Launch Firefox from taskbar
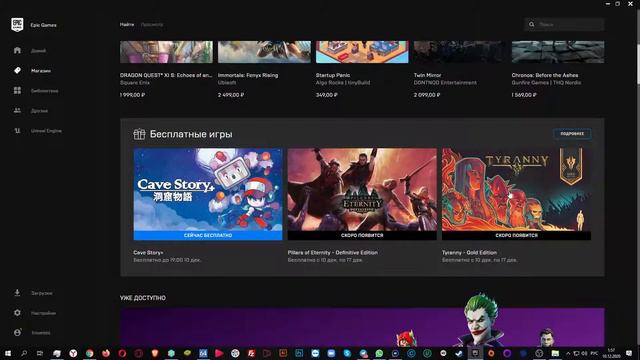This screenshot has height=360, width=640. click(106, 353)
